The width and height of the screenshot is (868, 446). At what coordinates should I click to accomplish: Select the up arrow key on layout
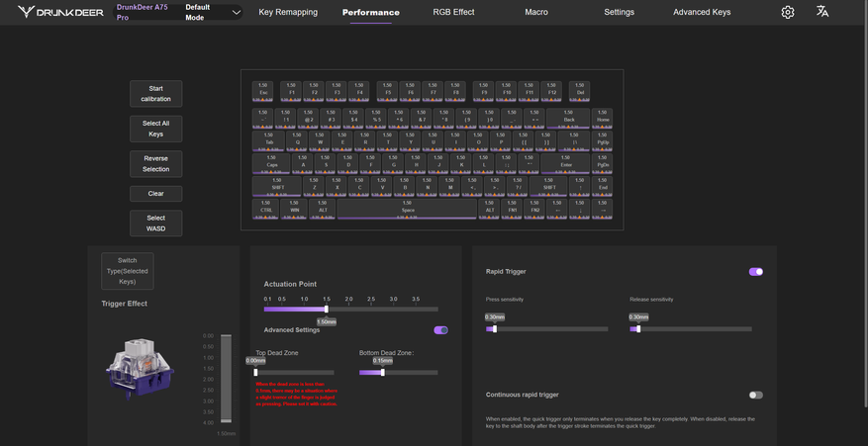click(580, 186)
